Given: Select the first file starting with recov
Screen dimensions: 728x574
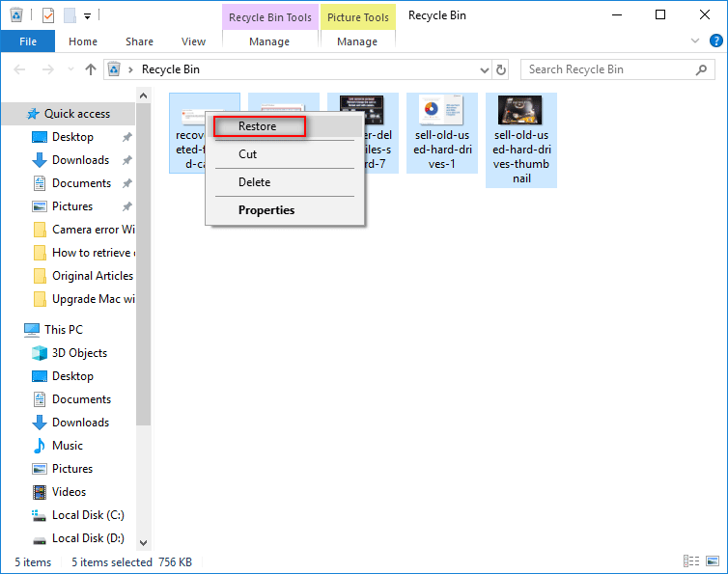Looking at the screenshot, I should pos(187,134).
